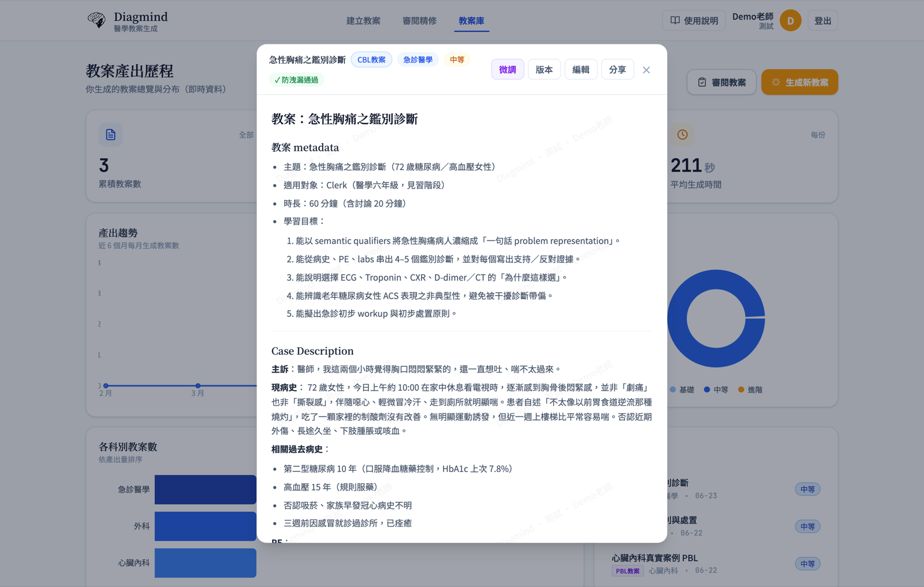924x587 pixels.
Task: Click the clock icon above 平均生成時間
Action: coord(683,135)
